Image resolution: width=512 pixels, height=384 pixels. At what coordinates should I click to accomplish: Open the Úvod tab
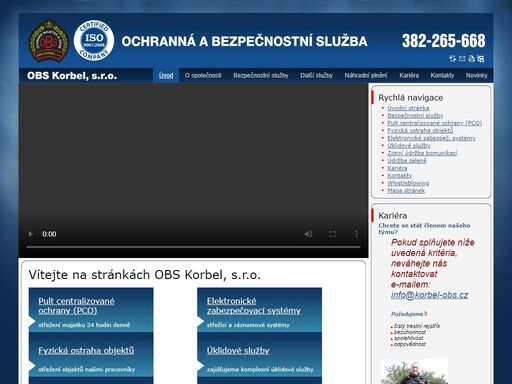[166, 75]
